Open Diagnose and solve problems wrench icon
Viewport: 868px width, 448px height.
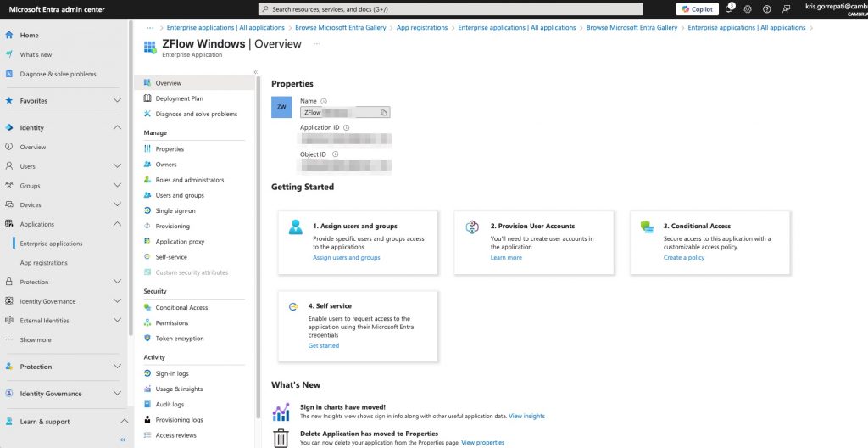pyautogui.click(x=147, y=114)
